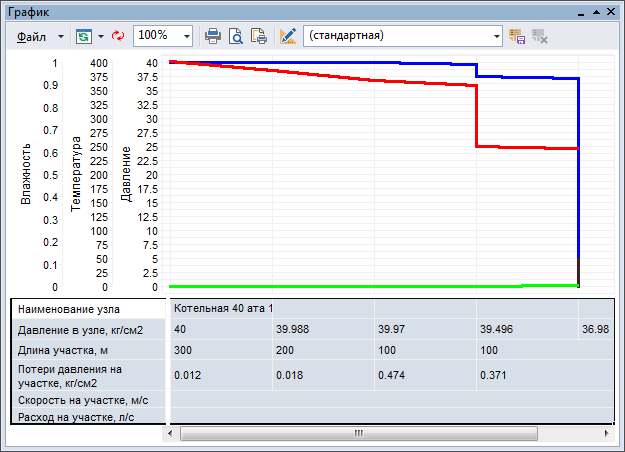
Task: Print the graph using printer icon
Action: [x=213, y=35]
